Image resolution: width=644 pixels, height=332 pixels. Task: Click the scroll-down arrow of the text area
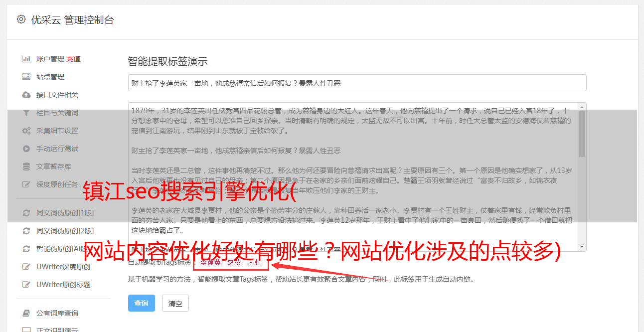[x=582, y=247]
